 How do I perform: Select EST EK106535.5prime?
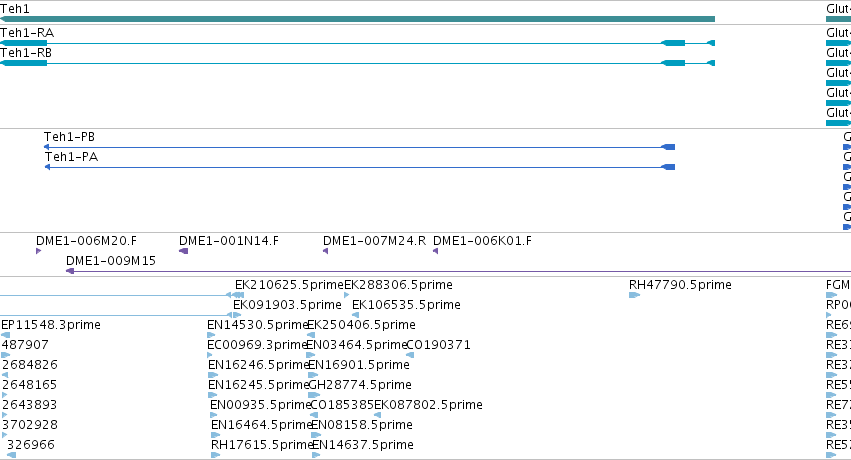[406, 305]
